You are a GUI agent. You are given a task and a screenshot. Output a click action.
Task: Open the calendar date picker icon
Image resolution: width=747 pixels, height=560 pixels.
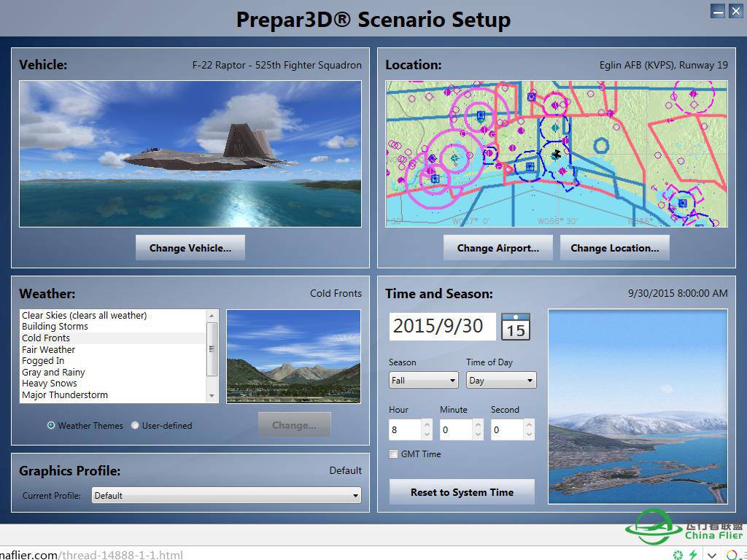coord(515,327)
